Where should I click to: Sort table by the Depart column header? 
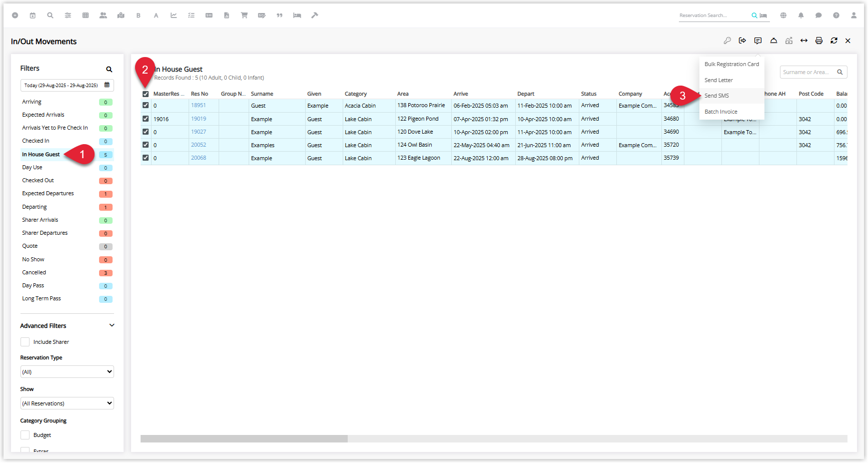tap(526, 94)
